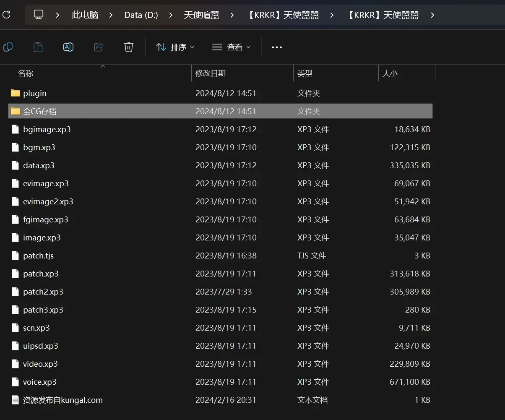The width and height of the screenshot is (505, 420).
Task: Click the evimage2.xp3 file icon
Action: coord(16,201)
